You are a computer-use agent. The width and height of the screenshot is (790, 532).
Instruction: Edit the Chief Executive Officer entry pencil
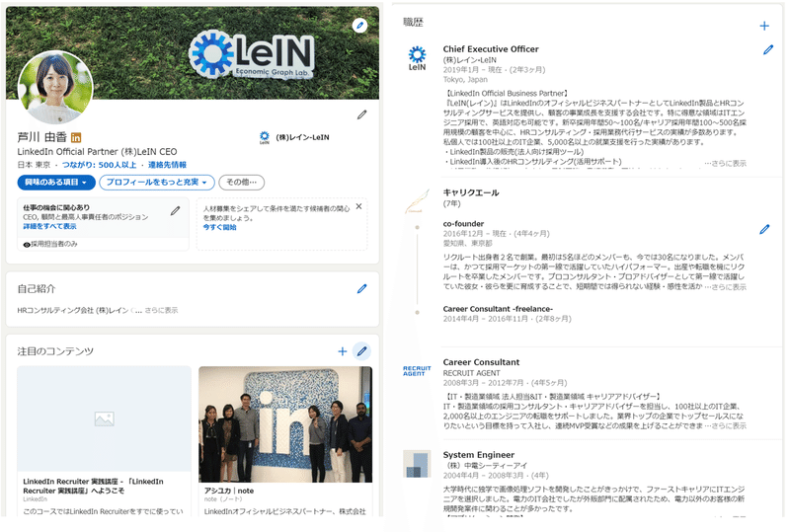tap(768, 50)
